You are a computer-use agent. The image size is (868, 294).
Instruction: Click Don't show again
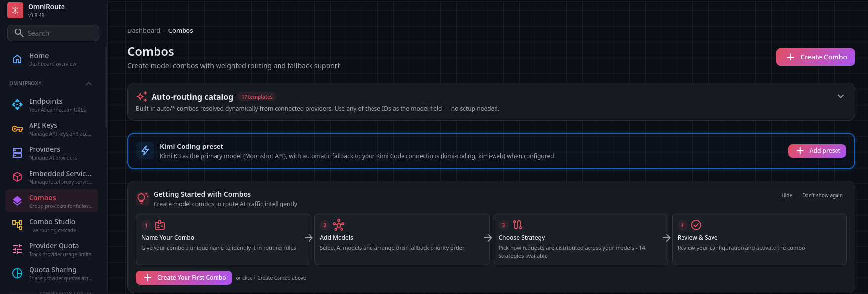(x=822, y=195)
